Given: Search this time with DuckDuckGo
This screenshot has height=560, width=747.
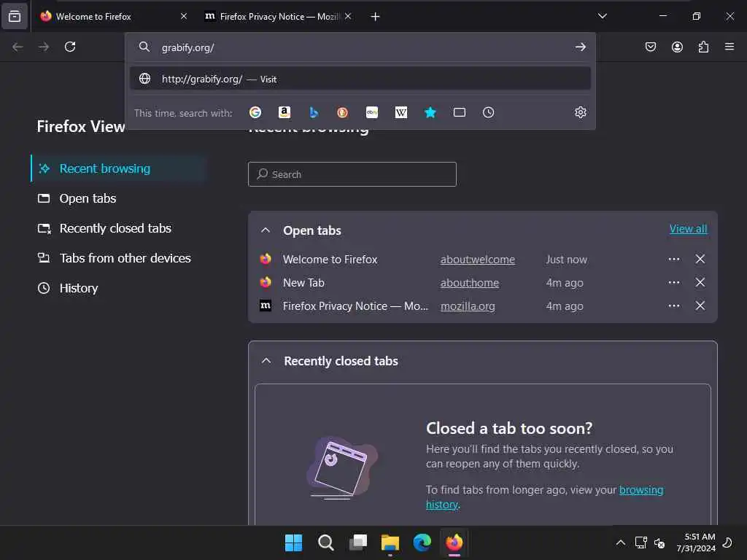Looking at the screenshot, I should [x=343, y=112].
